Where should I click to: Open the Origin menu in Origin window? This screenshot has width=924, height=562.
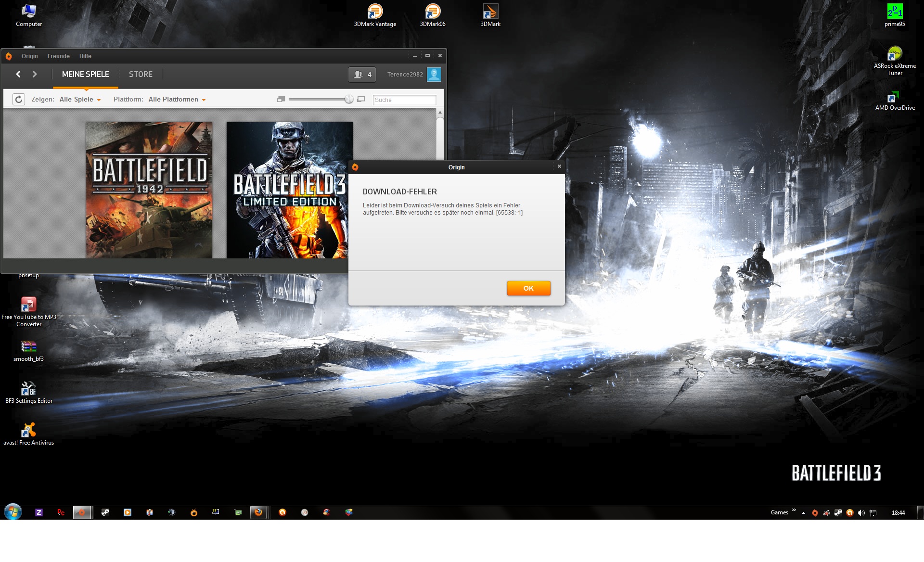[x=29, y=56]
